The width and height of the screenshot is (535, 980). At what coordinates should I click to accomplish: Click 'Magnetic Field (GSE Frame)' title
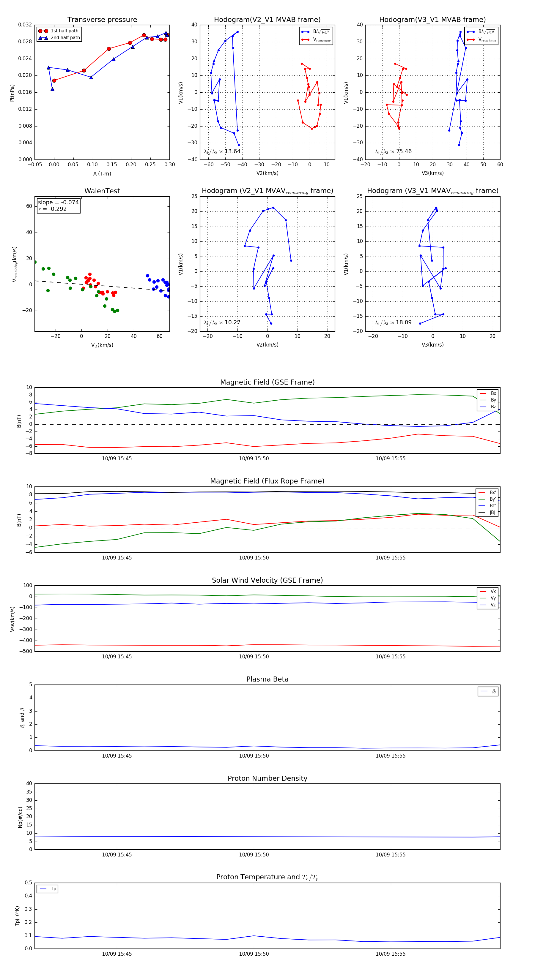[267, 382]
